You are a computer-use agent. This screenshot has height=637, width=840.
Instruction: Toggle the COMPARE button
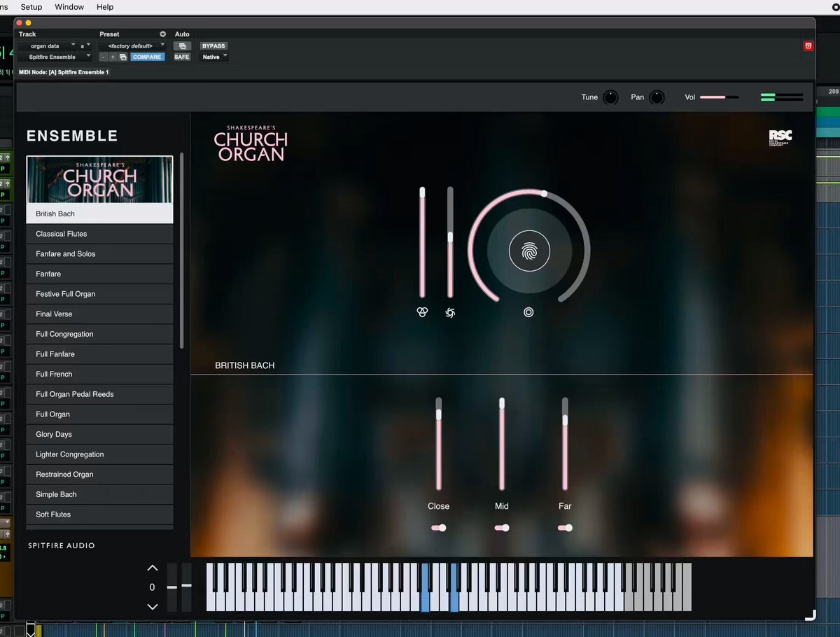point(147,57)
